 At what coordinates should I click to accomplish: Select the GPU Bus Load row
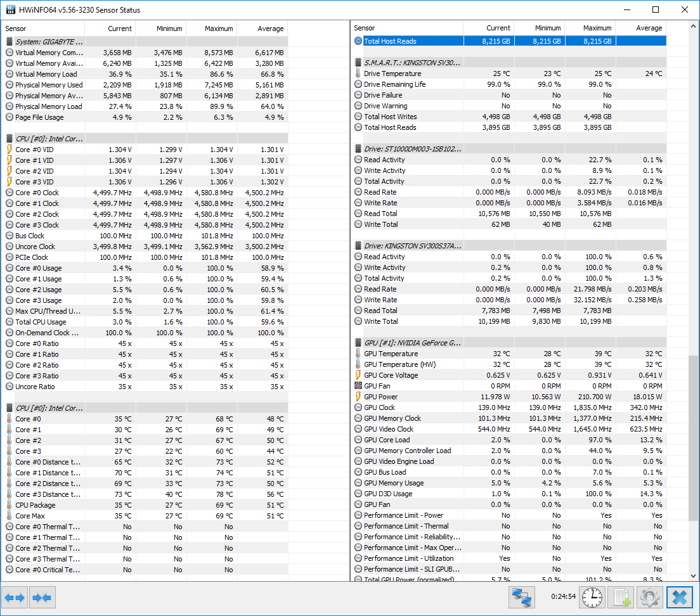click(x=509, y=472)
